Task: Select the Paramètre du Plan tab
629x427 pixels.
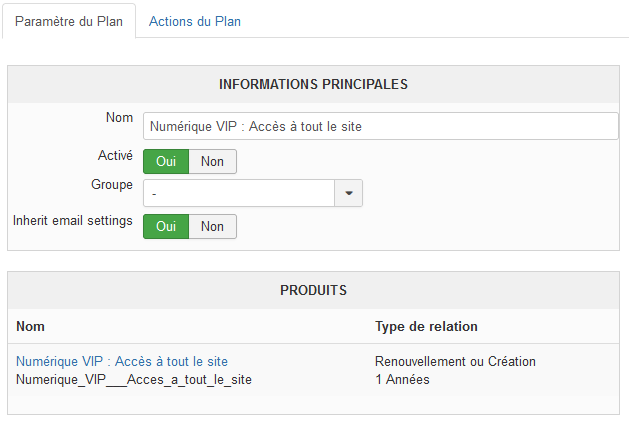Action: tap(69, 21)
